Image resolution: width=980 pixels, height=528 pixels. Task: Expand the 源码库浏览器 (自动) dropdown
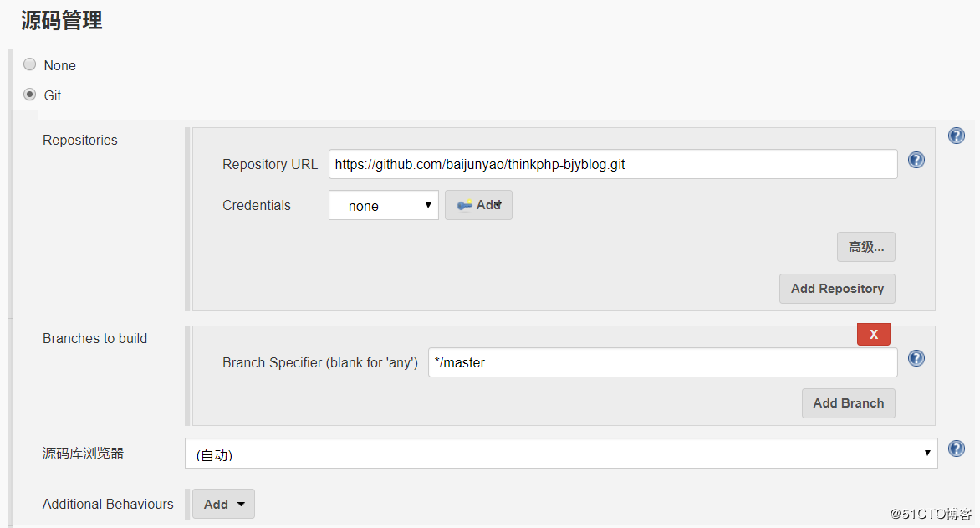click(x=561, y=454)
